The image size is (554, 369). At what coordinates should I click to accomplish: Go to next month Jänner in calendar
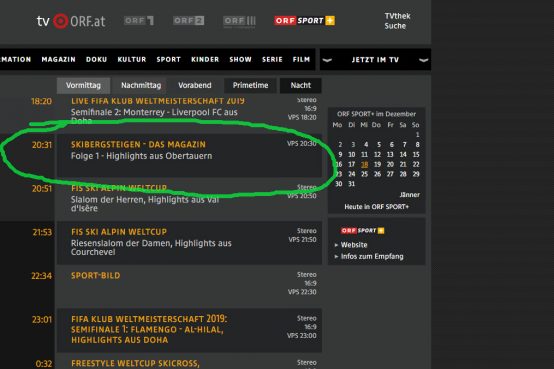(409, 195)
